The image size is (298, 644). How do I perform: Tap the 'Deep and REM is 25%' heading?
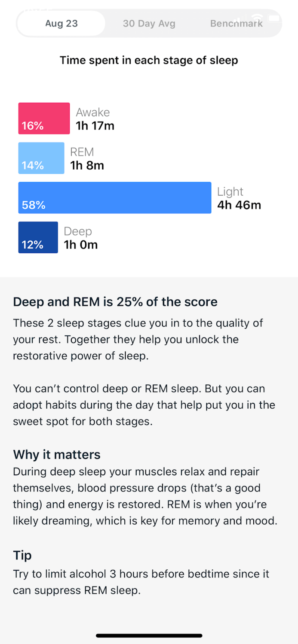(115, 302)
